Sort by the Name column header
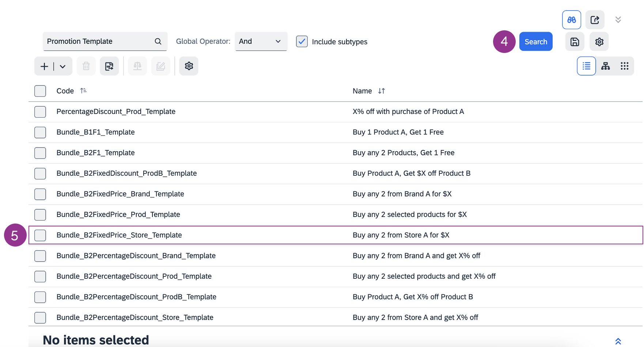Screen dimensions: 644x347 point(362,91)
